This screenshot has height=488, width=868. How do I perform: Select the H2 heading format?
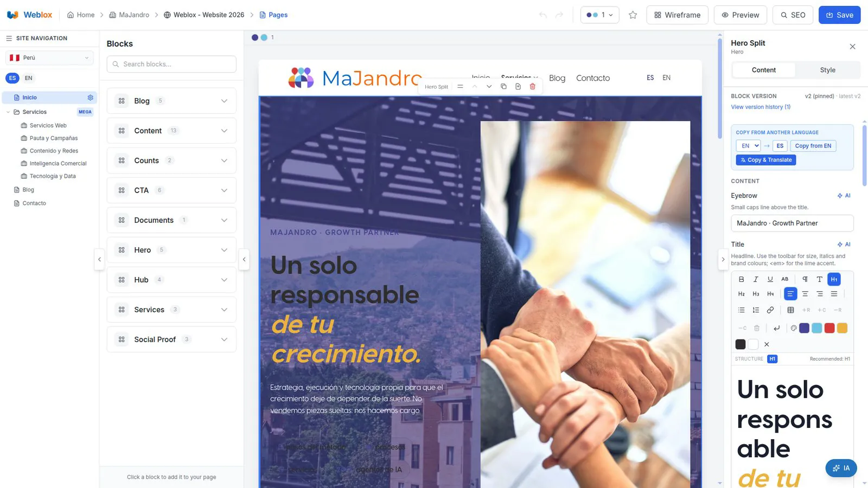click(x=742, y=294)
